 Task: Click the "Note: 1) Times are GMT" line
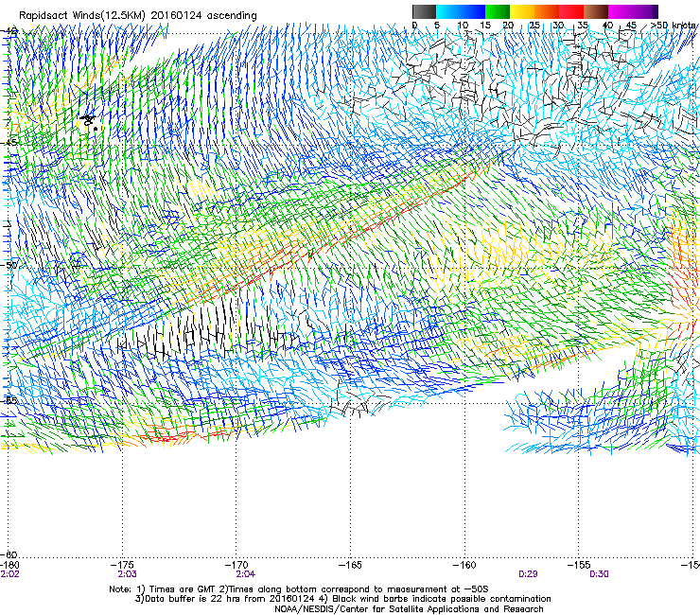pos(299,589)
